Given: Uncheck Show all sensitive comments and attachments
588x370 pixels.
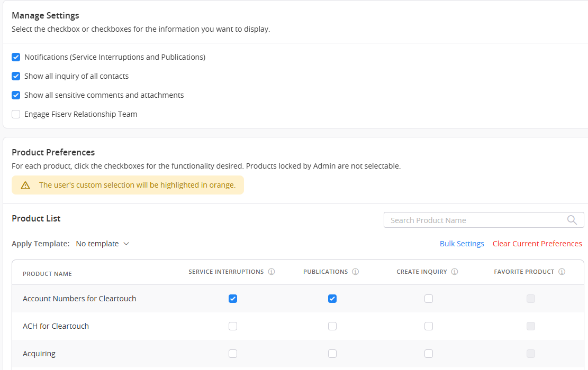Looking at the screenshot, I should point(16,95).
